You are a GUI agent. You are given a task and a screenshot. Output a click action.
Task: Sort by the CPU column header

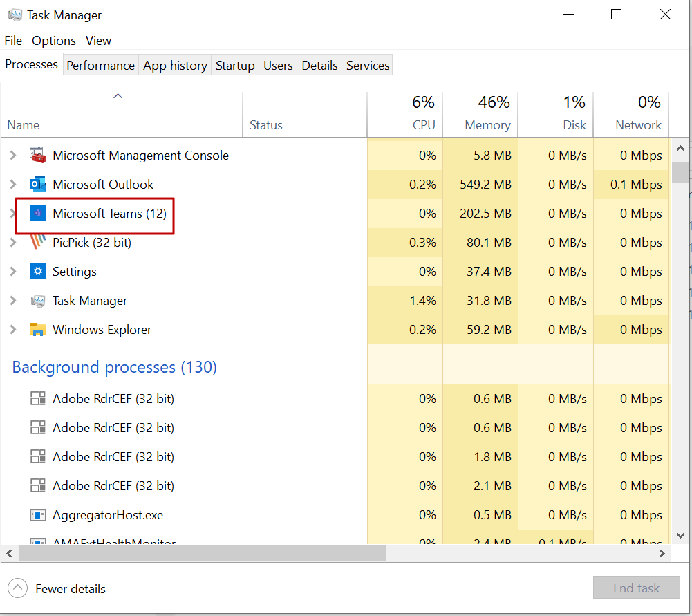[404, 114]
